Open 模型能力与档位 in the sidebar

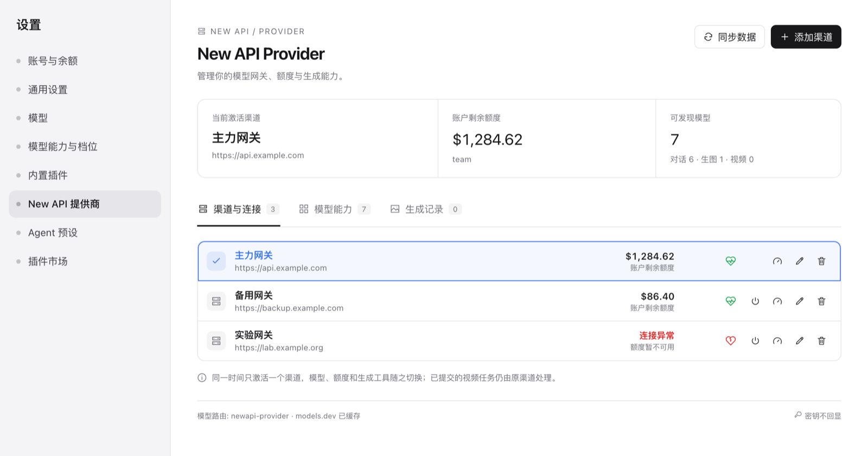[x=85, y=147]
